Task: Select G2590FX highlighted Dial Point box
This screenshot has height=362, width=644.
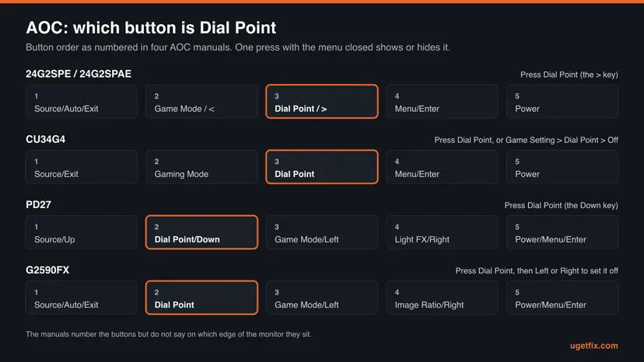Action: click(x=201, y=298)
